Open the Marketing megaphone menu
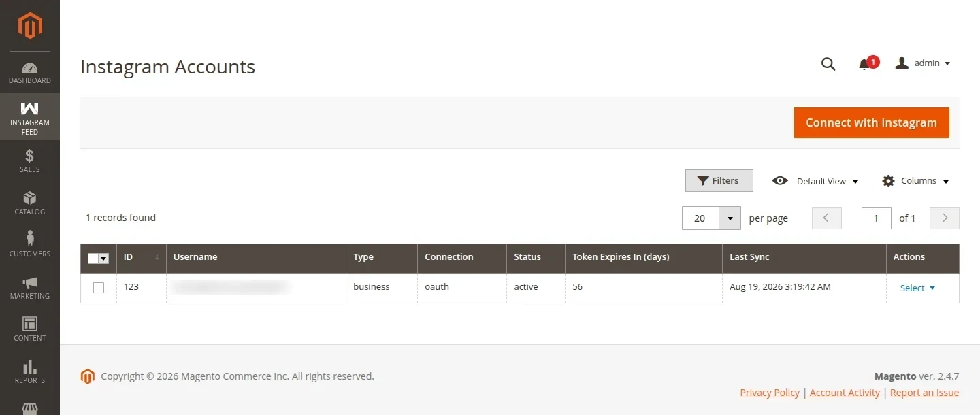980x415 pixels. 30,288
